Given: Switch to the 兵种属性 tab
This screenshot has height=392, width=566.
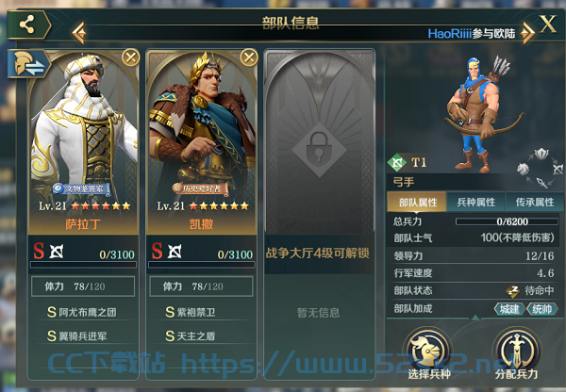Looking at the screenshot, I should point(476,203).
